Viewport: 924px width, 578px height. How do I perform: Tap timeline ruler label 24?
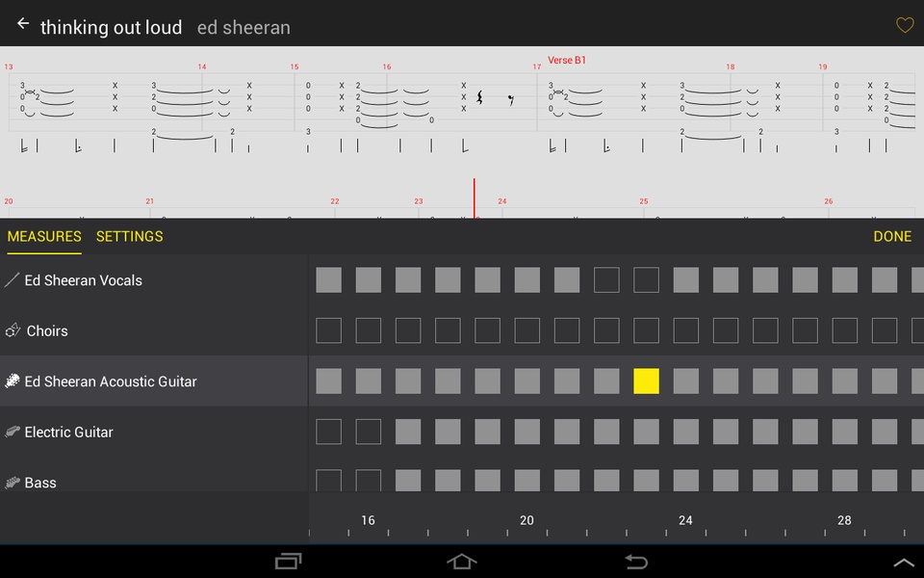tap(685, 520)
